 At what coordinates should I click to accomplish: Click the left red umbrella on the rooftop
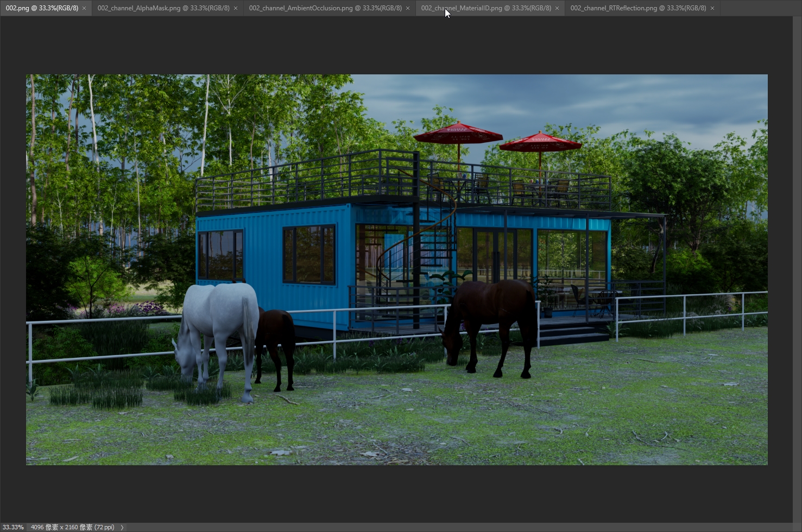pos(458,133)
